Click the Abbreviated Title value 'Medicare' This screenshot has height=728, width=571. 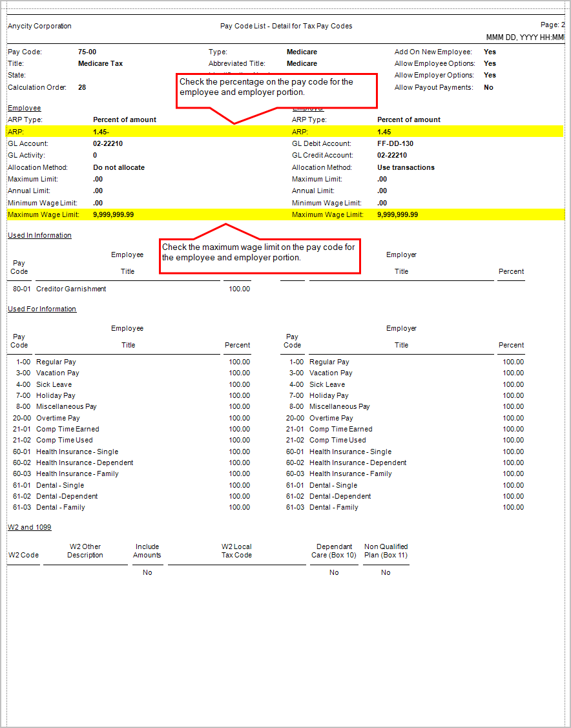point(302,63)
